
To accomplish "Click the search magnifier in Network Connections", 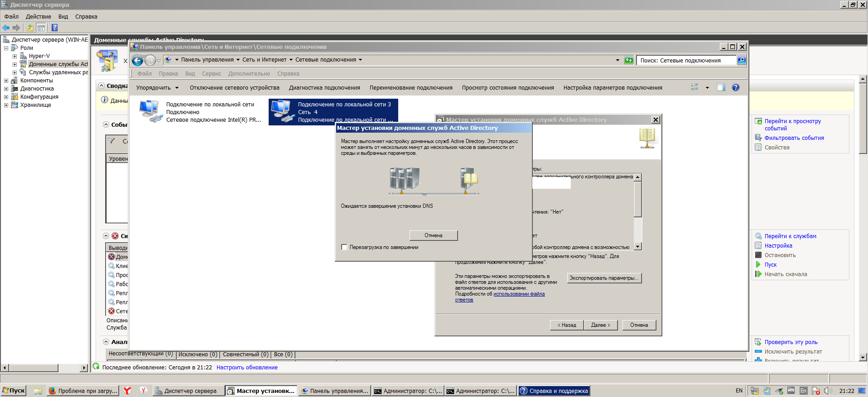I will (742, 60).
